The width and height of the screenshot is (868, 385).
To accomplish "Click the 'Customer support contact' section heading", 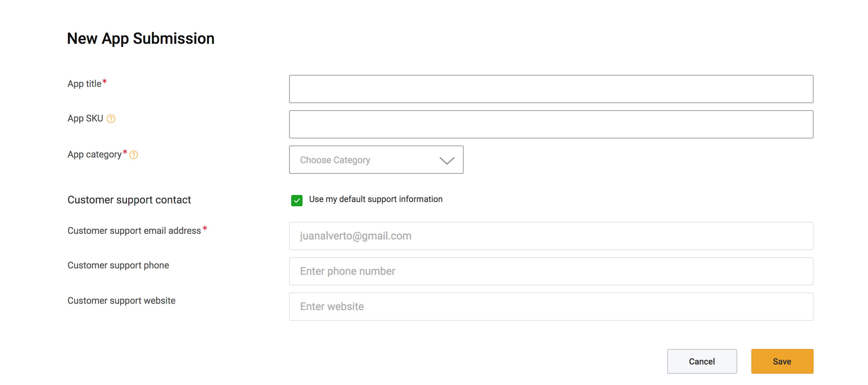I will click(129, 200).
